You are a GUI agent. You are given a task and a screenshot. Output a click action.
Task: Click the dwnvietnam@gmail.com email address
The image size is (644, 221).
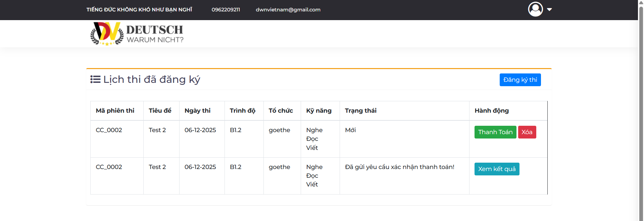(x=288, y=10)
